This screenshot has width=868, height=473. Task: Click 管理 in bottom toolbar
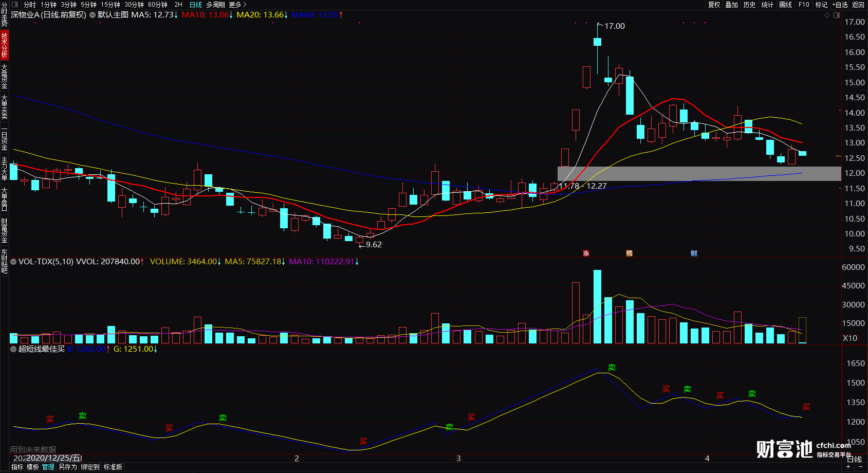pos(48,467)
